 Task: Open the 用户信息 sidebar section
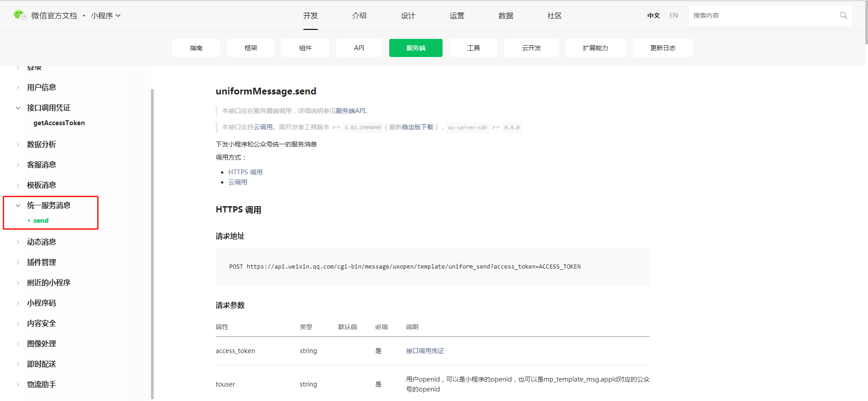click(42, 88)
